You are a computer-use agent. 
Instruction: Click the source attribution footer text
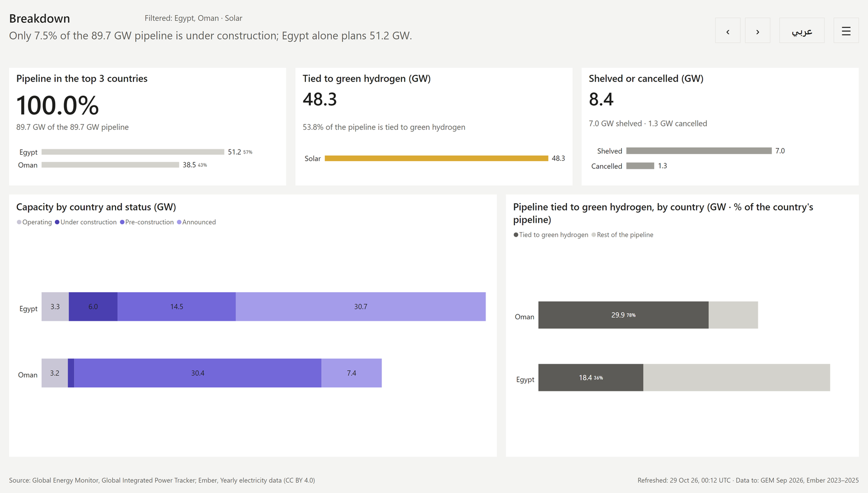click(162, 480)
